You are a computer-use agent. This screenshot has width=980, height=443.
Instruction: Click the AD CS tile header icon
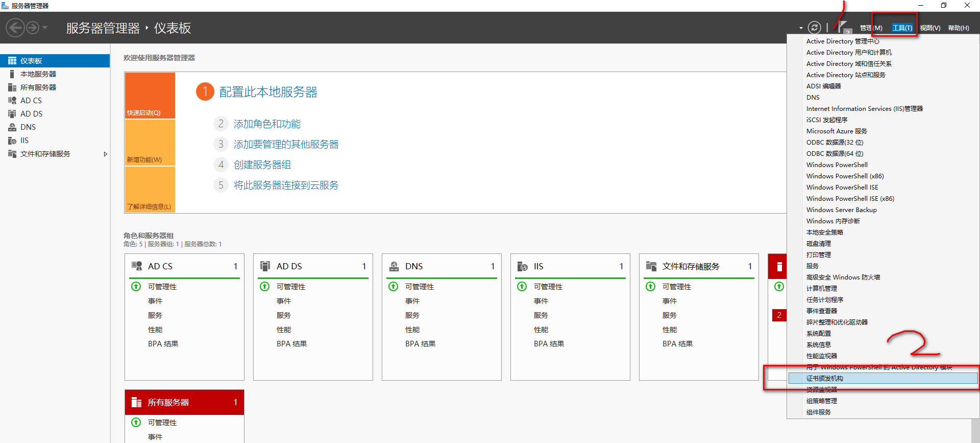137,266
